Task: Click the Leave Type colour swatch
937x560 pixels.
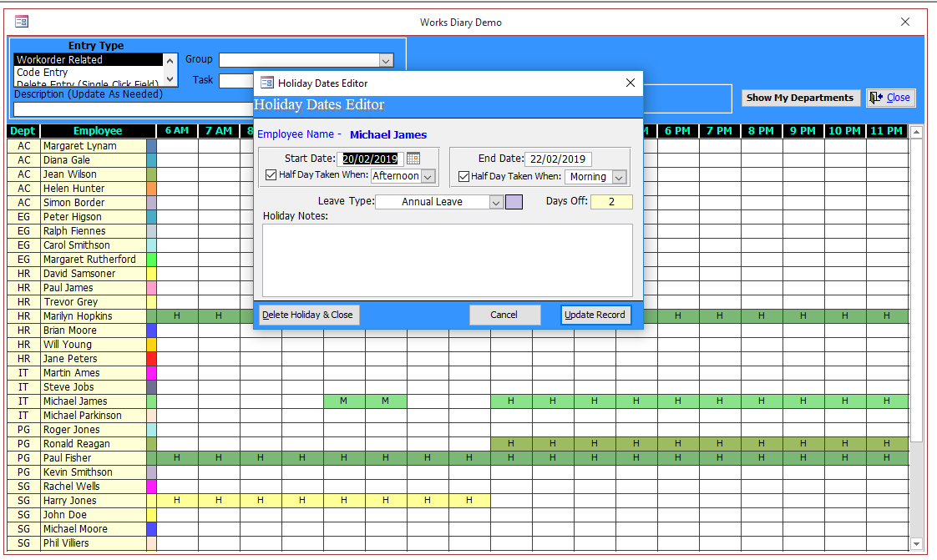Action: 514,202
